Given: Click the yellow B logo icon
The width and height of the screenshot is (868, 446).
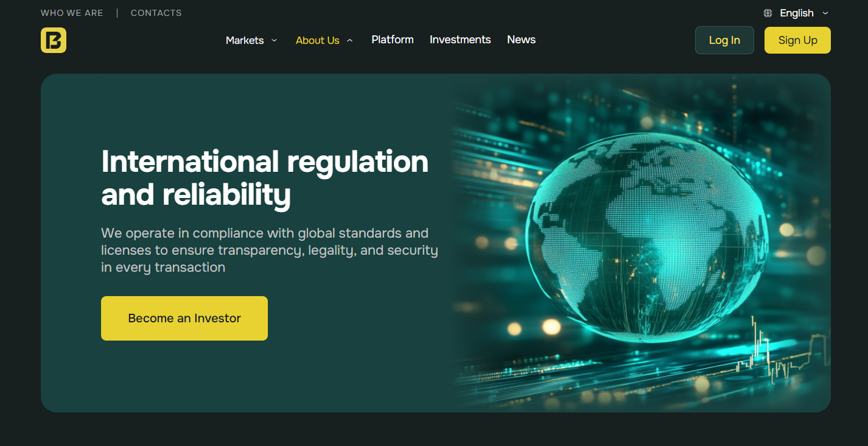Looking at the screenshot, I should [54, 40].
